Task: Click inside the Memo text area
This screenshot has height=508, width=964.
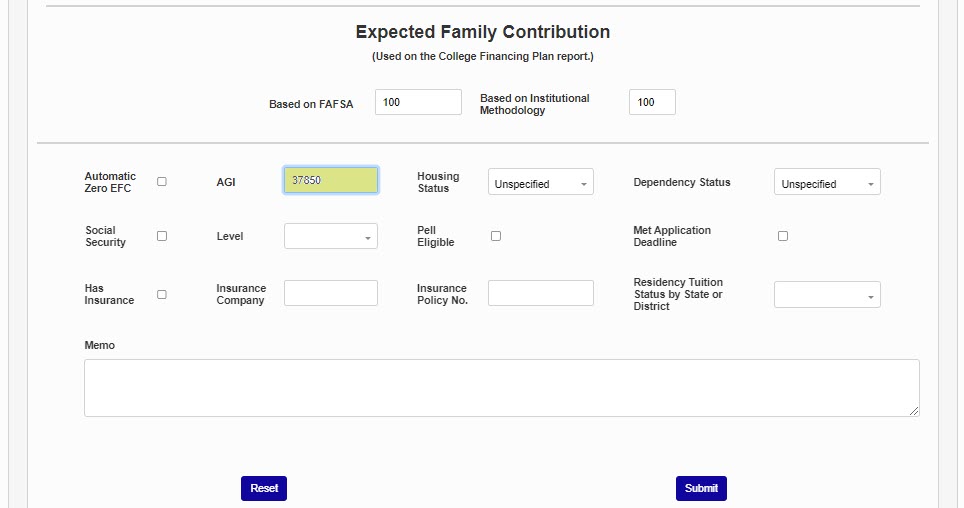Action: pyautogui.click(x=501, y=387)
